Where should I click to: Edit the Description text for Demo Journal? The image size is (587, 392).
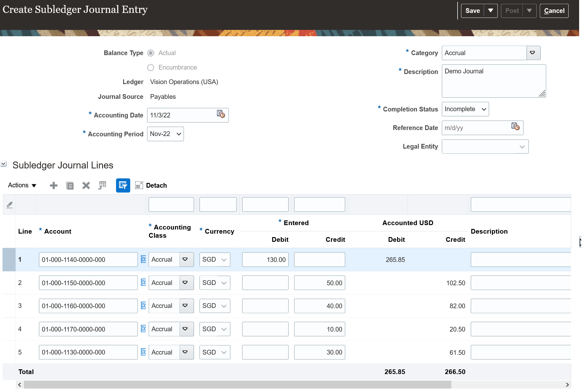click(x=493, y=81)
